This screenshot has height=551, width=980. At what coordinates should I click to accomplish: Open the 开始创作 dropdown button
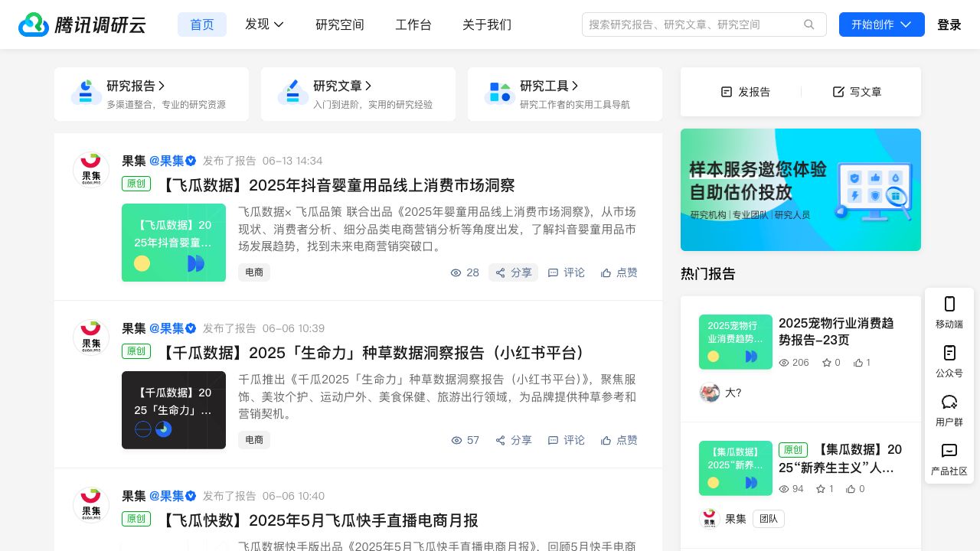pyautogui.click(x=881, y=24)
